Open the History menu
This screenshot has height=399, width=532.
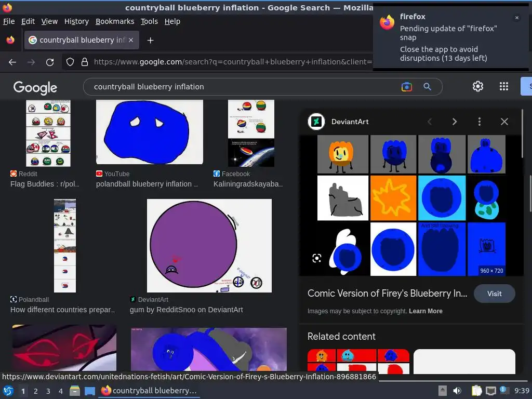(76, 21)
